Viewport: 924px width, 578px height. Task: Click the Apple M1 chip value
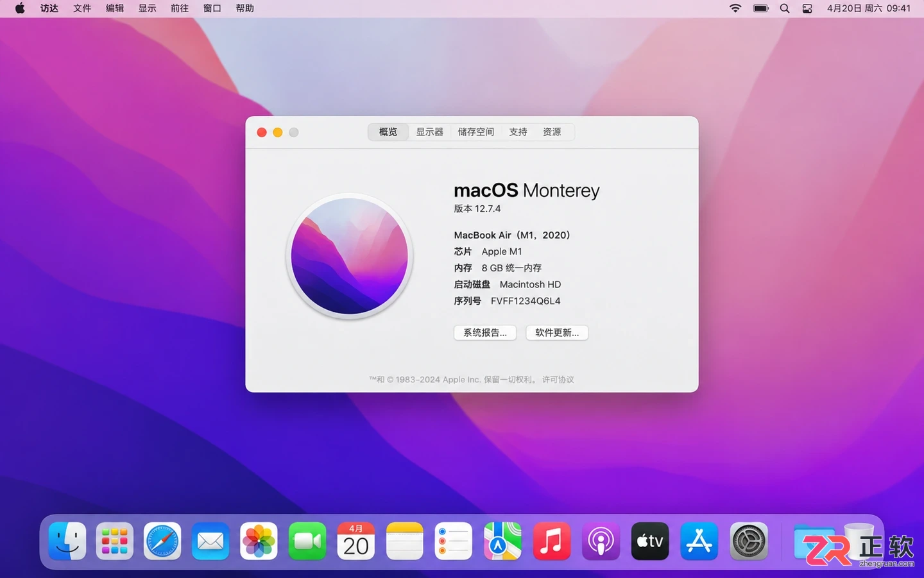coord(502,251)
